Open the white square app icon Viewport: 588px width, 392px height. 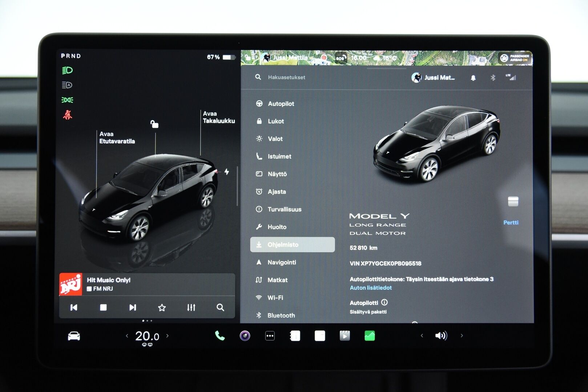[x=320, y=336]
